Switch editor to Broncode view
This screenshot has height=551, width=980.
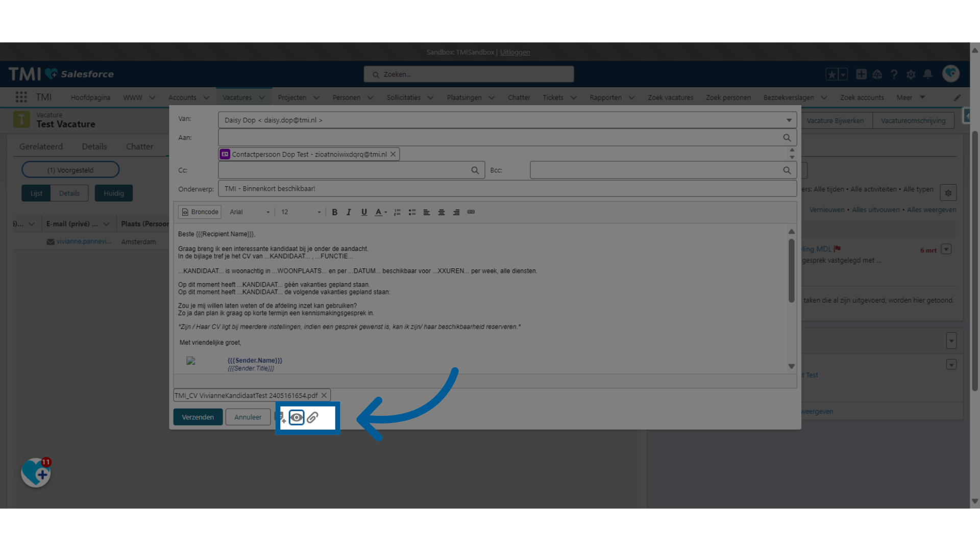(x=200, y=212)
